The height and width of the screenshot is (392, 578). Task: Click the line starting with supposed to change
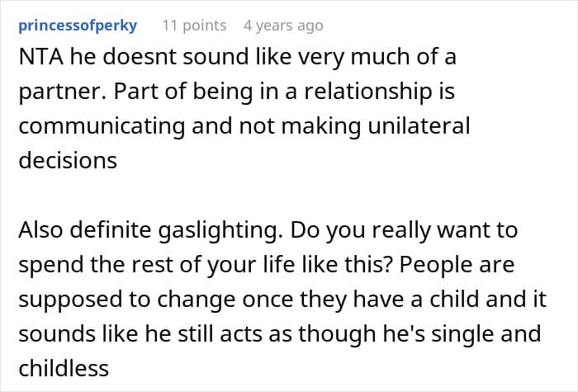(282, 300)
